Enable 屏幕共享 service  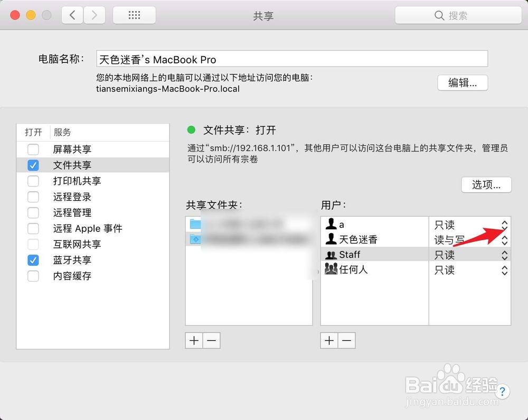[33, 150]
